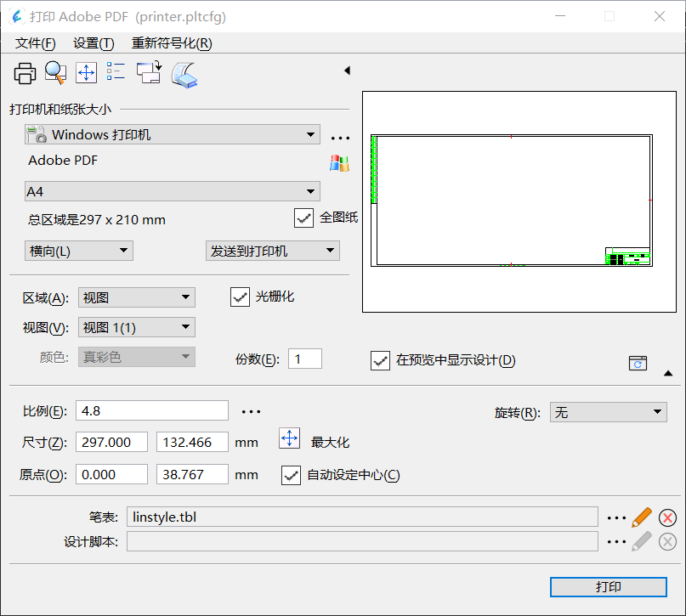This screenshot has height=616, width=686.
Task: Toggle 在预览中显示设计 checkbox
Action: click(380, 361)
